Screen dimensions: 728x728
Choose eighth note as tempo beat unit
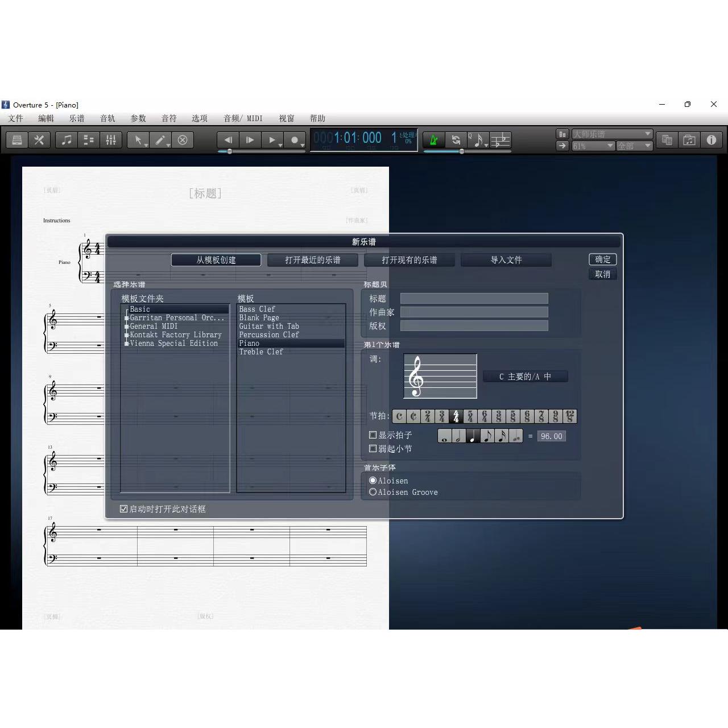pos(487,436)
